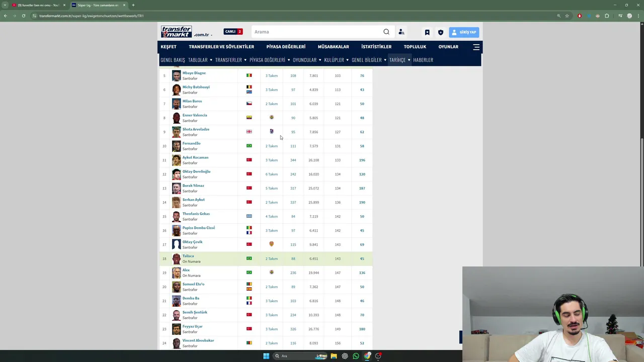The image size is (644, 362).
Task: Open the detailed person search icon
Action: [401, 32]
